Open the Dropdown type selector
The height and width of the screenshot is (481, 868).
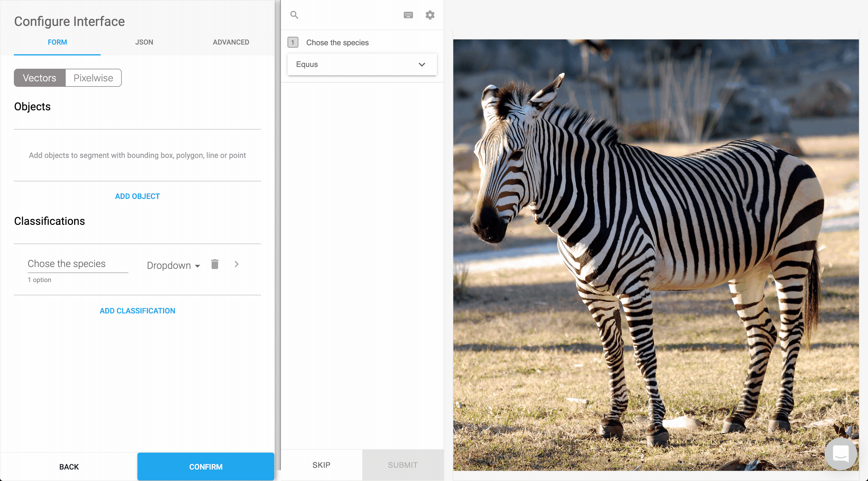tap(174, 266)
